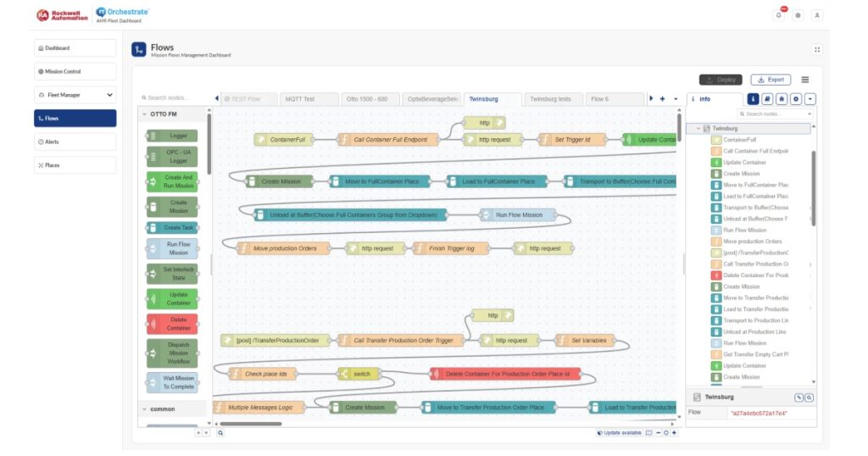868x456 pixels.
Task: Collapse the OTTO FM palette category
Action: click(x=144, y=114)
